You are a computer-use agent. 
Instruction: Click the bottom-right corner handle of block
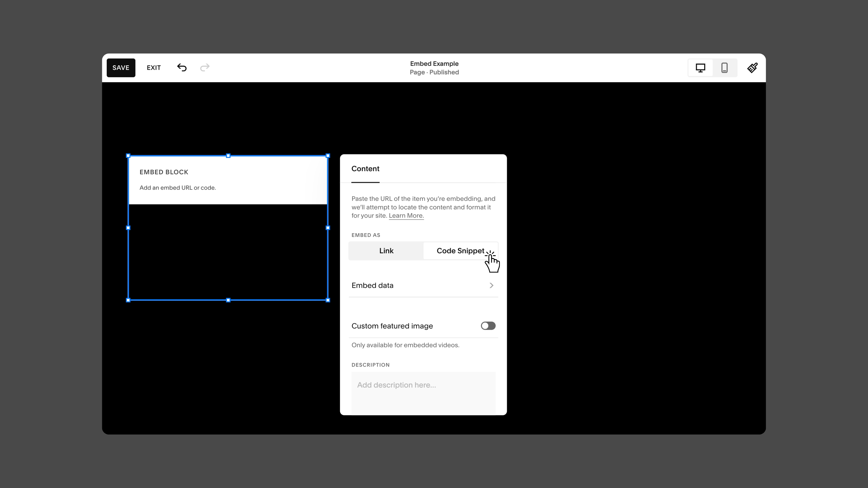[328, 300]
